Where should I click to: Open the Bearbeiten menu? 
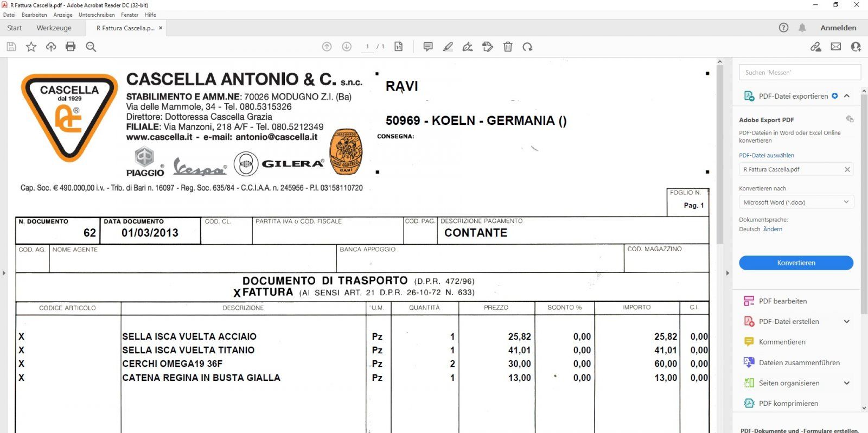tap(34, 15)
